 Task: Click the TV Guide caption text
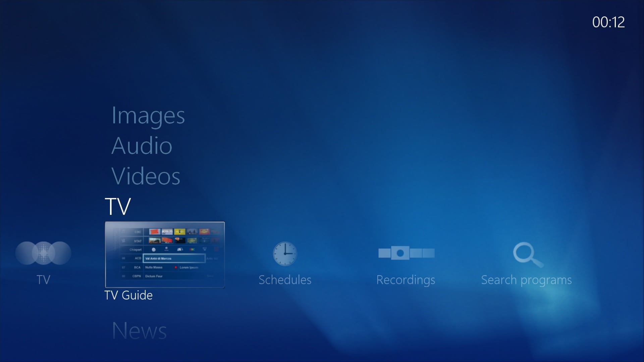(x=128, y=295)
